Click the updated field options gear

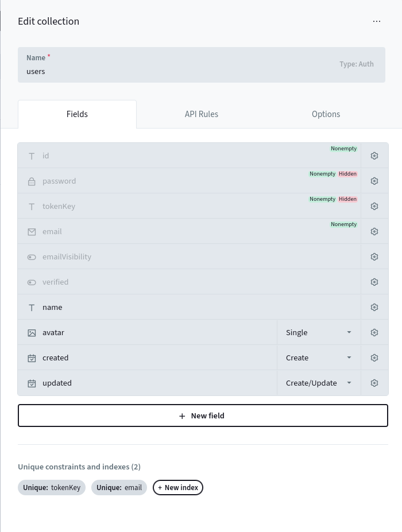click(374, 383)
